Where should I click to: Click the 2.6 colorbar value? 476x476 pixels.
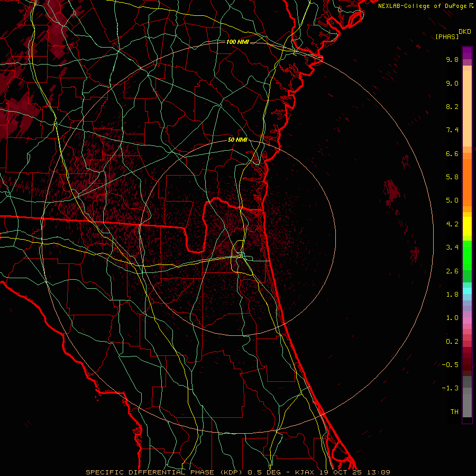(452, 271)
